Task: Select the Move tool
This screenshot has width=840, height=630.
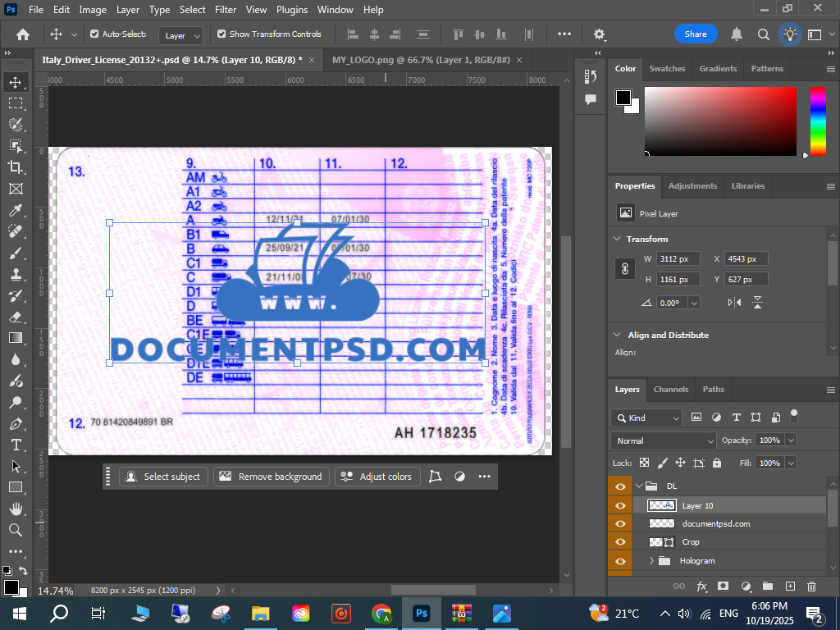Action: click(x=16, y=82)
